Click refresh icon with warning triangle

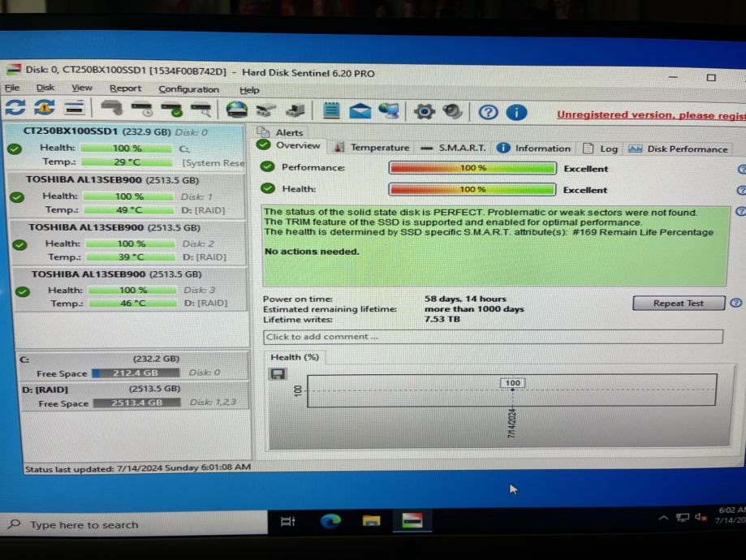click(x=45, y=108)
